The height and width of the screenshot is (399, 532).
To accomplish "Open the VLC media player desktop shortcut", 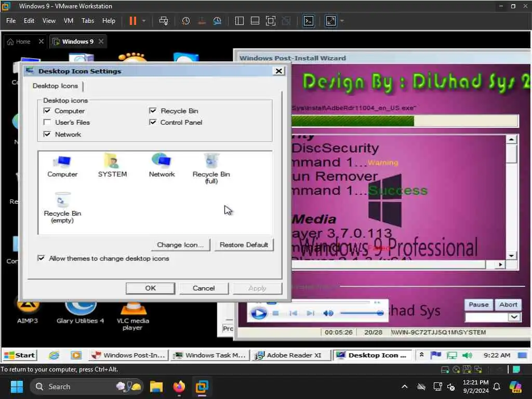I will click(132, 315).
